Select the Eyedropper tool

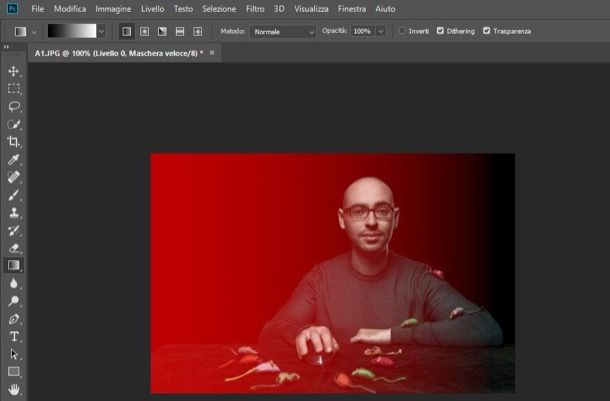[14, 159]
